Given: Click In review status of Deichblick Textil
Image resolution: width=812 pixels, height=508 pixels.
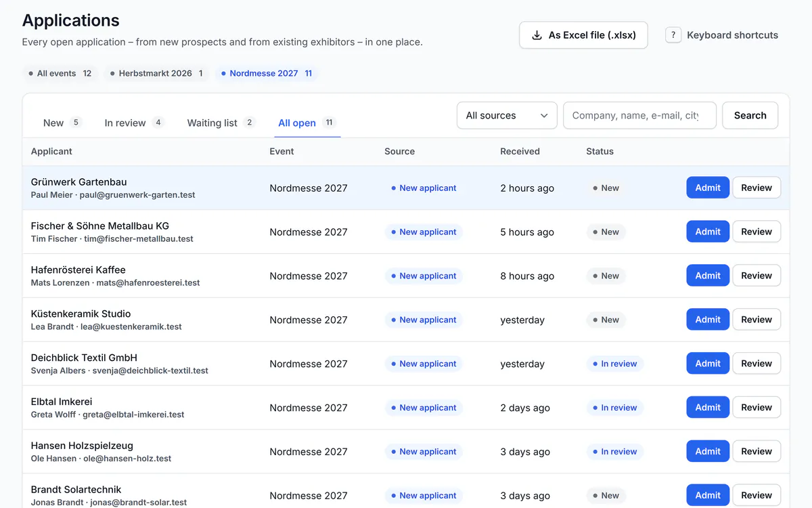Looking at the screenshot, I should coord(615,364).
